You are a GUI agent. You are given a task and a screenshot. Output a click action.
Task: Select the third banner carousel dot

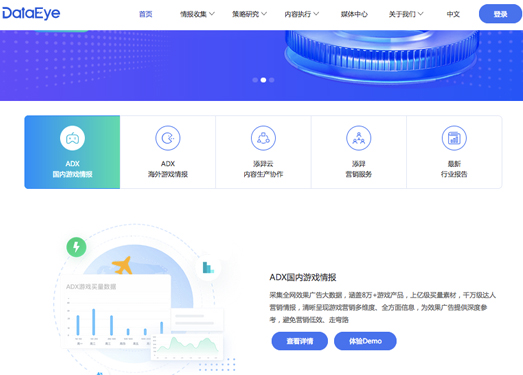[x=272, y=80]
